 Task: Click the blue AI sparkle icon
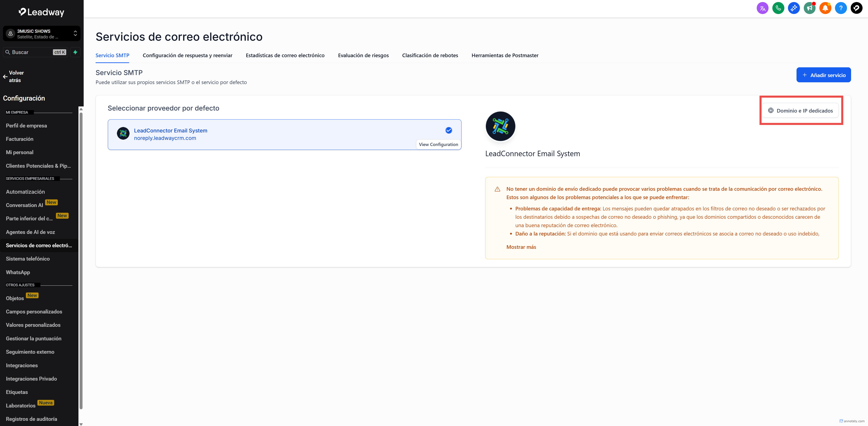pyautogui.click(x=794, y=8)
